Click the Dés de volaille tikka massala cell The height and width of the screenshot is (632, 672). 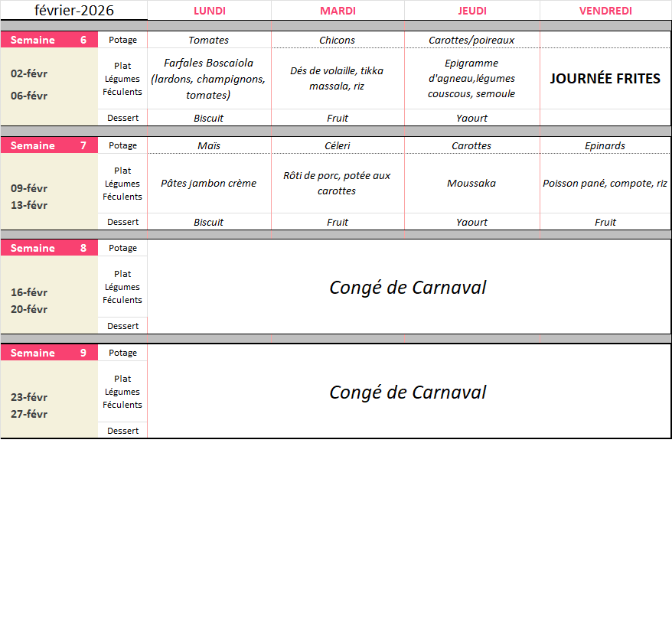pos(338,79)
